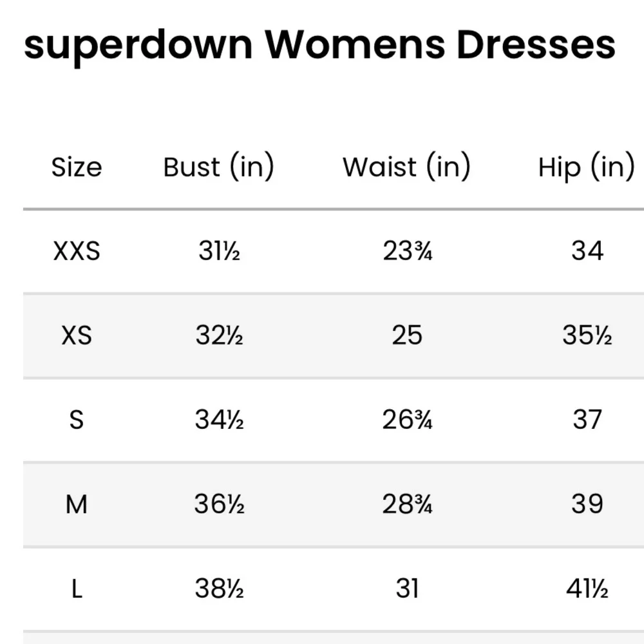Click the superdown Womens Dresses heading

pos(319,44)
